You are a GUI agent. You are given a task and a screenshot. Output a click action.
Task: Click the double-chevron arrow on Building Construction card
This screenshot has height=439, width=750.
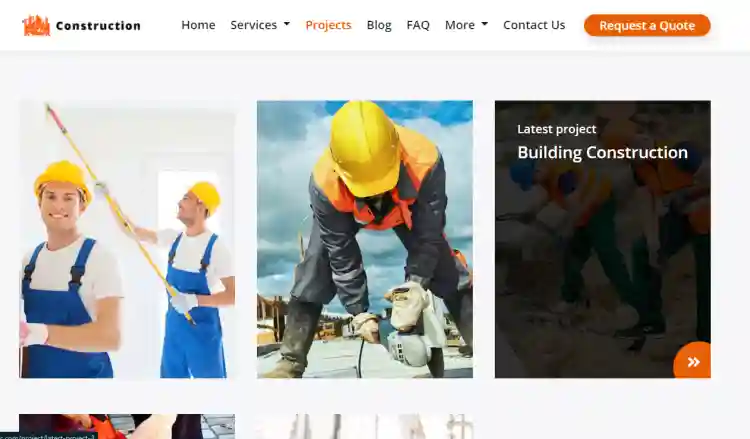[693, 361]
